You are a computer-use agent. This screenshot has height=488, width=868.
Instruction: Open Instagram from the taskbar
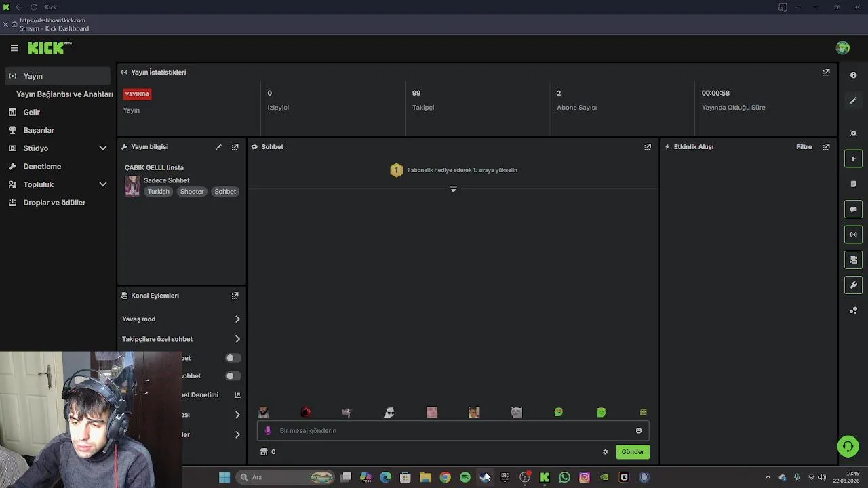point(585,477)
